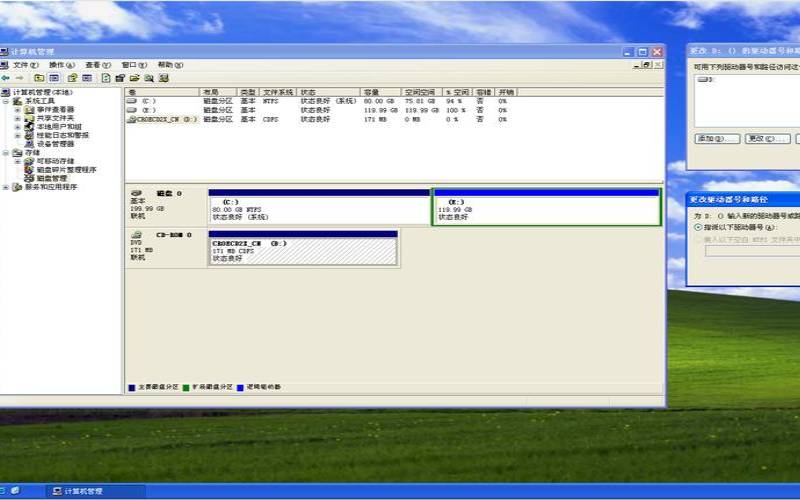Collapse the 存储 tree node
The image size is (800, 500).
coord(6,153)
